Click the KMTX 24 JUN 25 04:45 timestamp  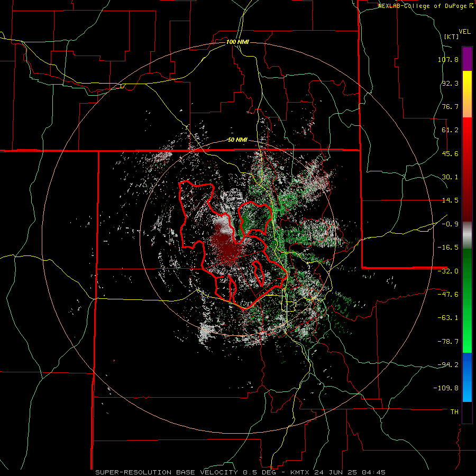pos(338,472)
